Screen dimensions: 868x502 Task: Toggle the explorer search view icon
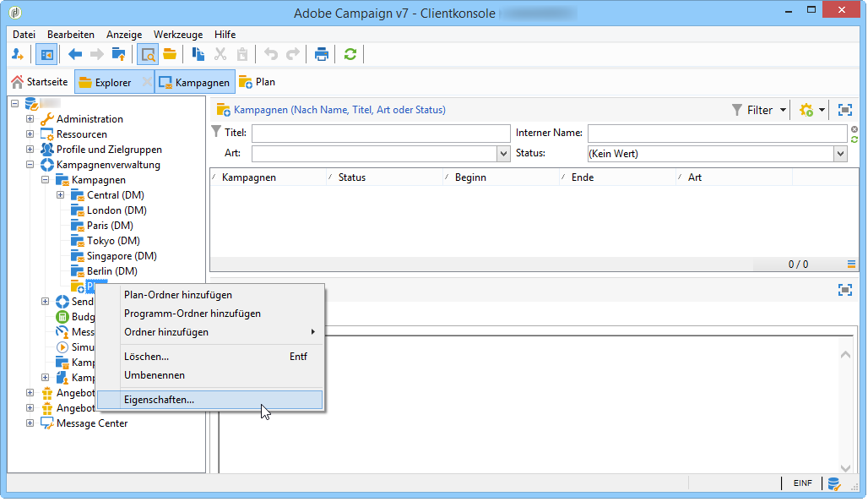(147, 54)
